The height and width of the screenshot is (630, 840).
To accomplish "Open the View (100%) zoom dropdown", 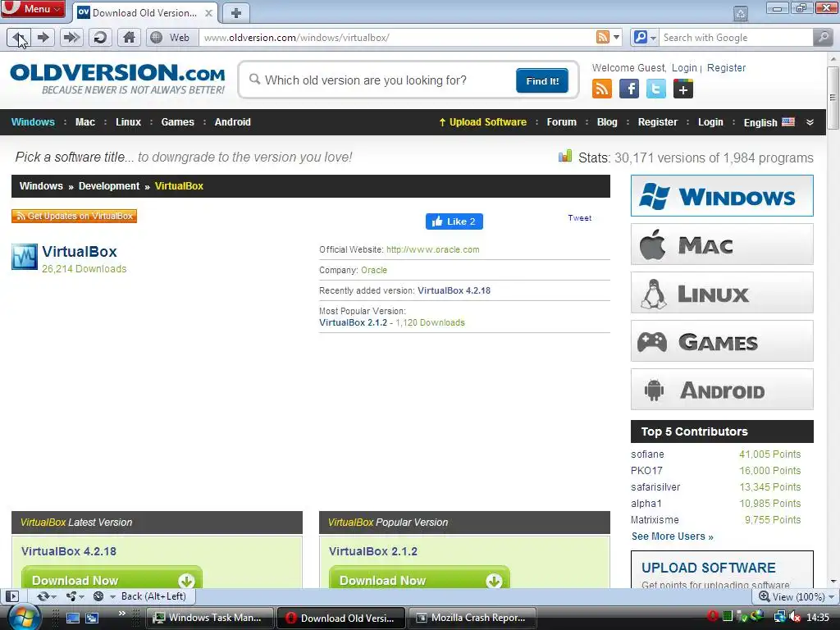I will pos(797,597).
